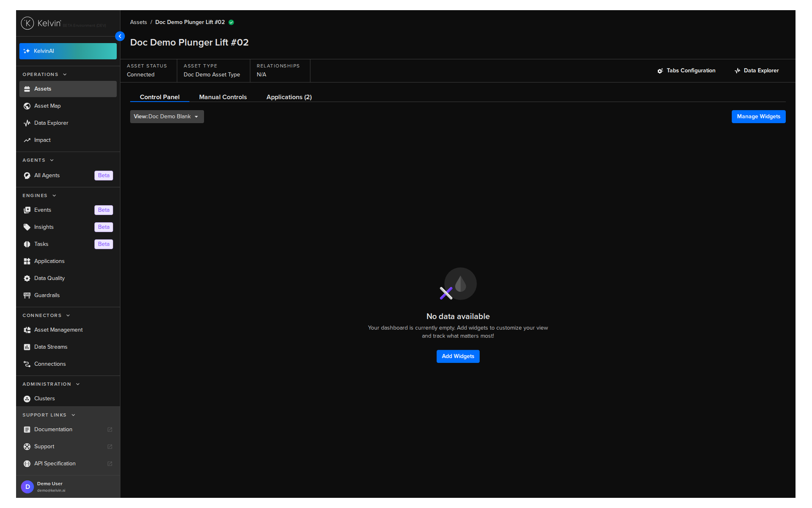The width and height of the screenshot is (812, 508).
Task: Open the KelvinAI assistant
Action: point(68,51)
